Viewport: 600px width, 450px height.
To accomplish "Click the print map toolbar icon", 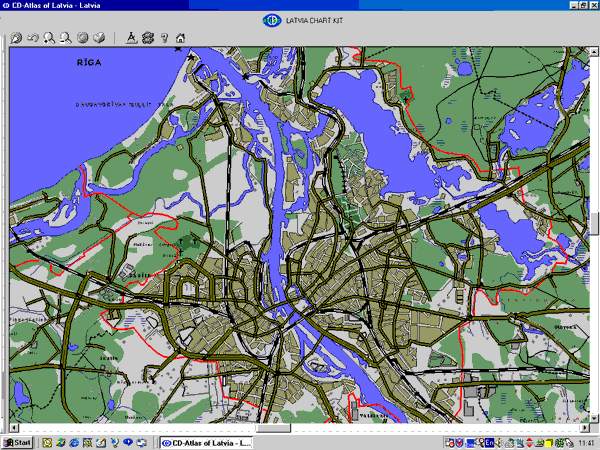I will pyautogui.click(x=99, y=38).
